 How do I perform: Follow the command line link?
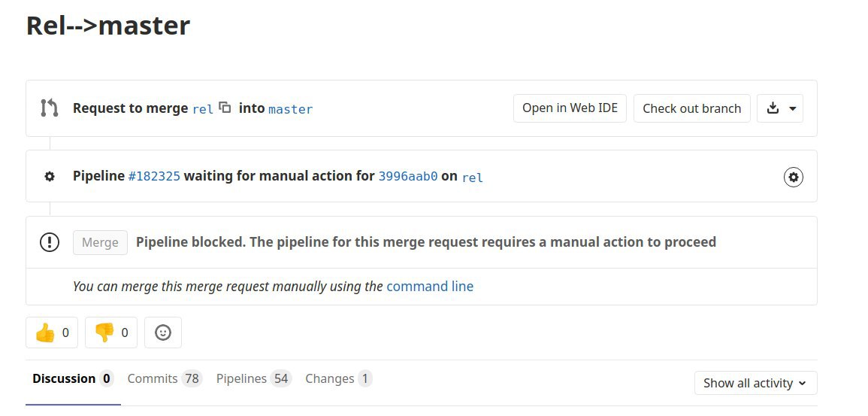click(x=430, y=287)
